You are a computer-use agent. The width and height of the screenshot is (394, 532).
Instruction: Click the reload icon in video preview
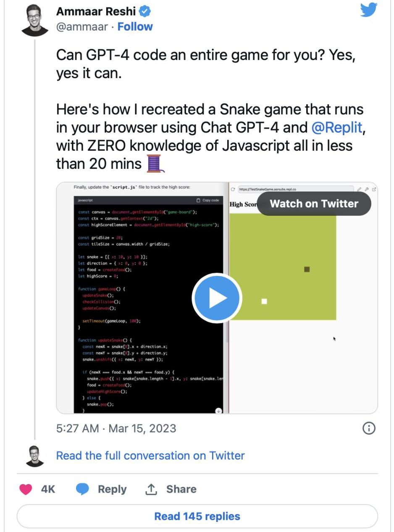point(233,189)
